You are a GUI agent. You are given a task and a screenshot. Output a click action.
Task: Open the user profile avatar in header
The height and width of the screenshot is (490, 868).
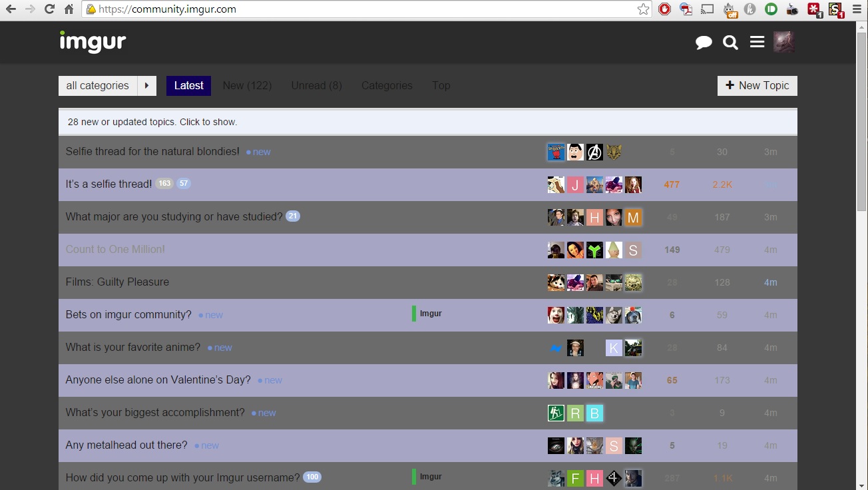coord(784,42)
